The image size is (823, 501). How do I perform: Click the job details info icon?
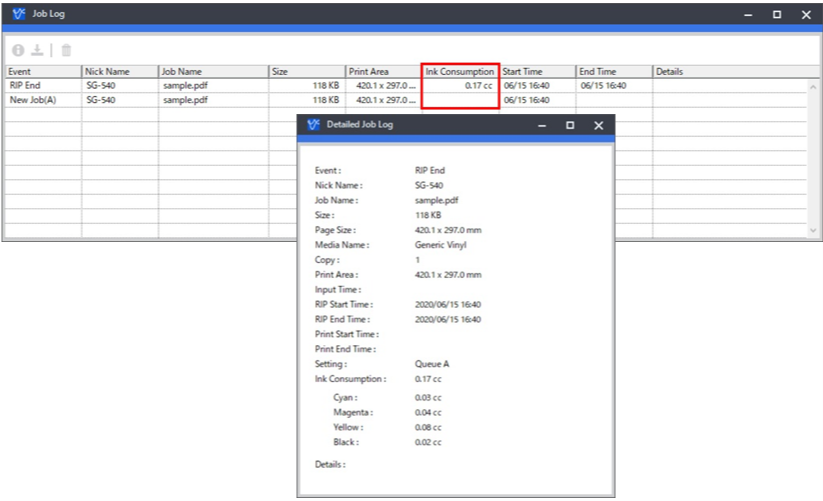[x=18, y=50]
